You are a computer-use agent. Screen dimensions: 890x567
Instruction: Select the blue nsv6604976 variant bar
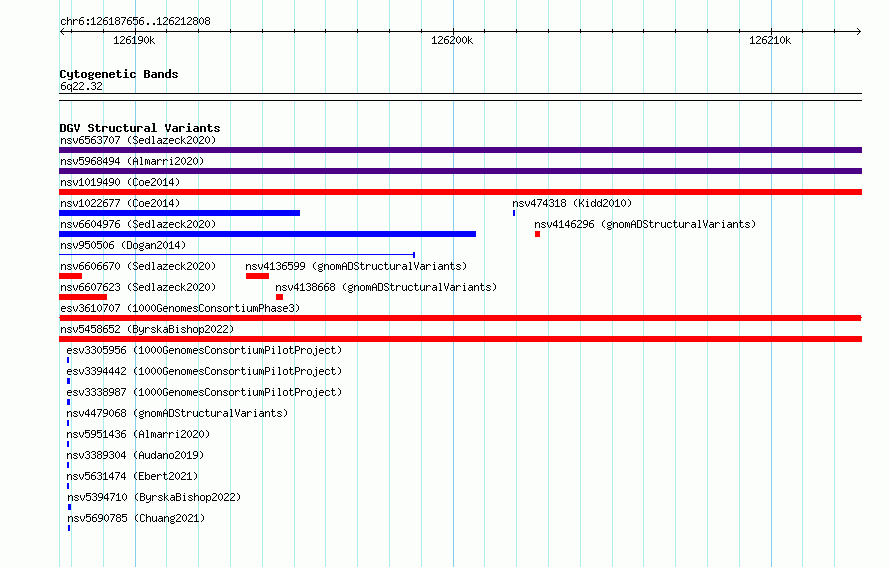point(267,234)
